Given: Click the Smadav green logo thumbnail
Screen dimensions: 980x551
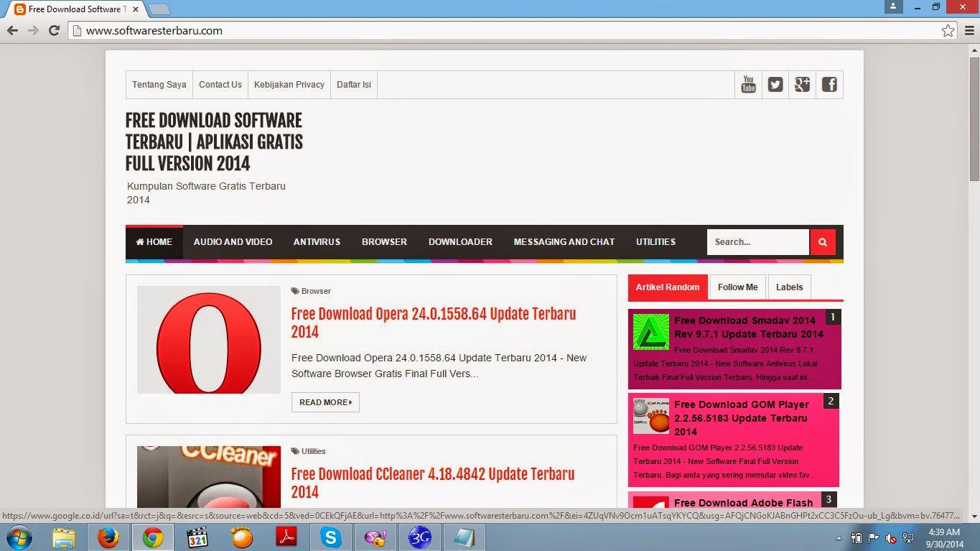Looking at the screenshot, I should click(651, 332).
